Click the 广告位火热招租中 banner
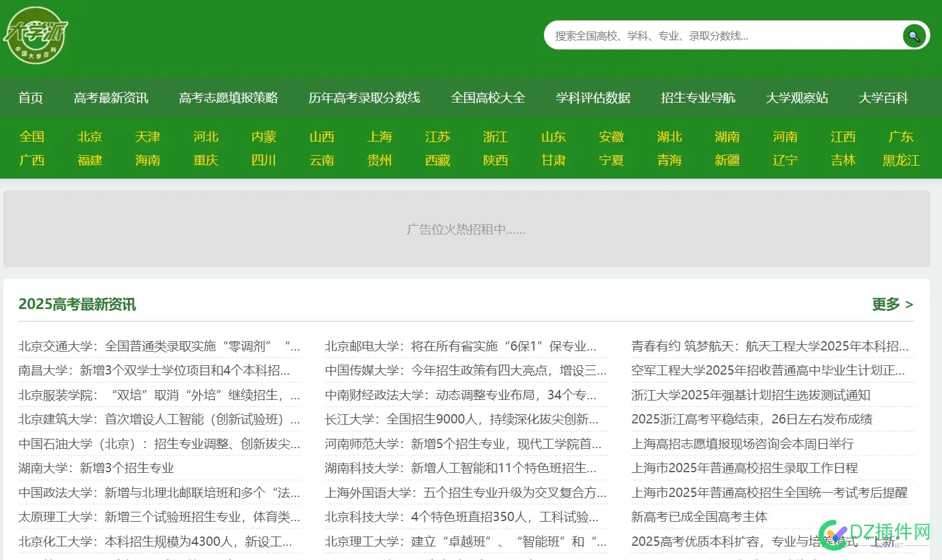This screenshot has height=560, width=942. [x=467, y=229]
